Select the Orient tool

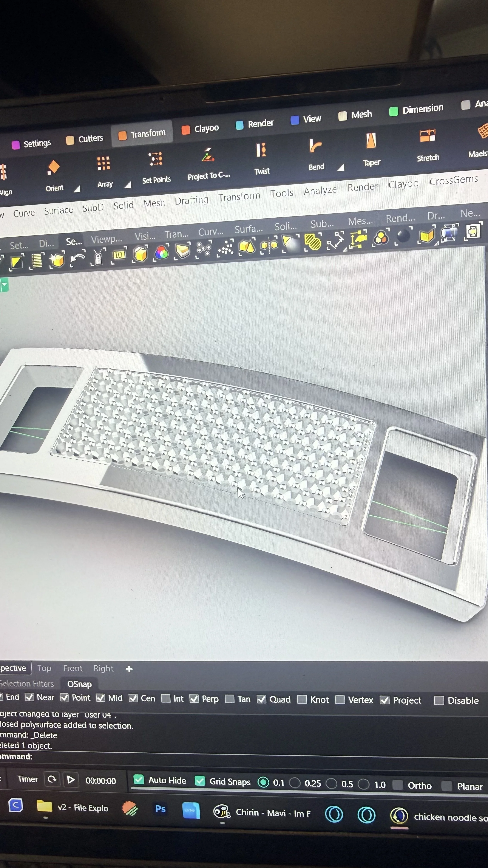click(54, 167)
